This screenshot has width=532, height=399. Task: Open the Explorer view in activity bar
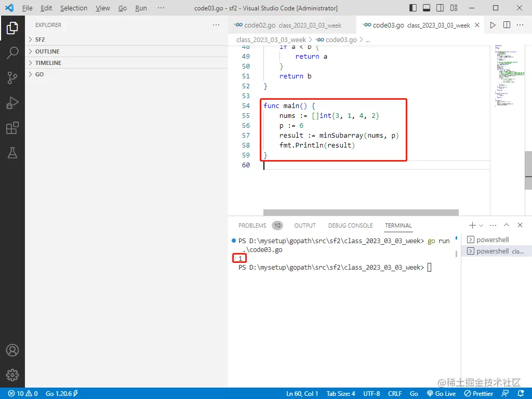point(12,28)
